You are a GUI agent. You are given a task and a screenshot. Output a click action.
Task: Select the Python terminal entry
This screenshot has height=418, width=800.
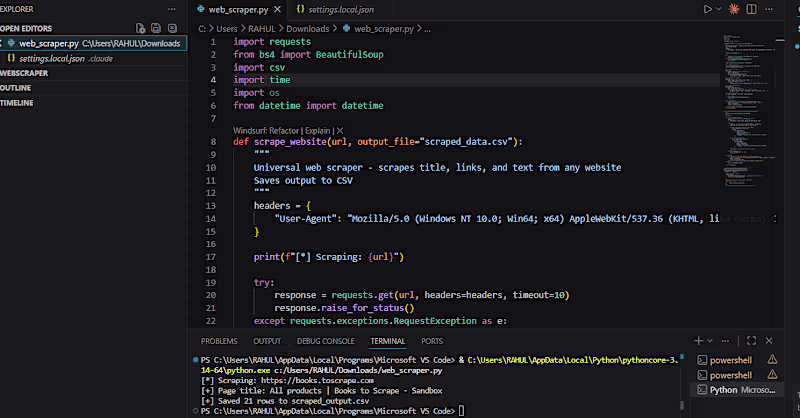(x=737, y=390)
